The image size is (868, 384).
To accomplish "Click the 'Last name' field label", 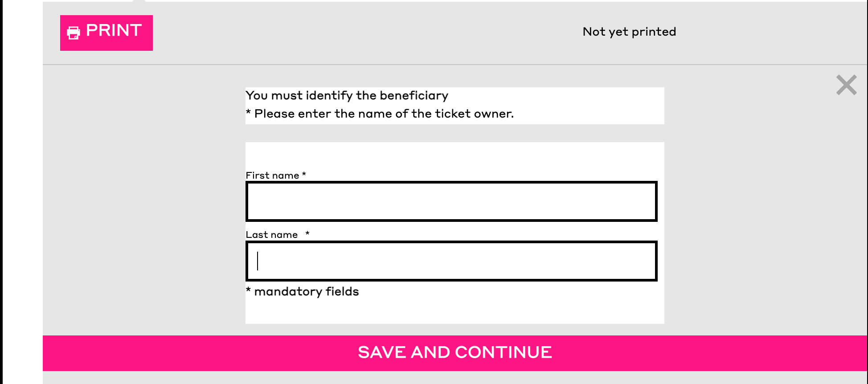I will click(x=272, y=234).
